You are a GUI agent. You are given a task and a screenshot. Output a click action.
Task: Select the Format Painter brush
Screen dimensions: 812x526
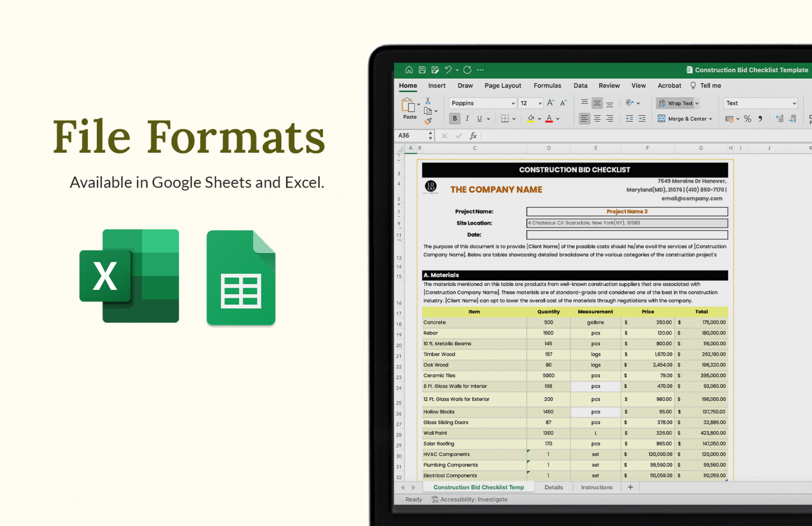click(428, 122)
